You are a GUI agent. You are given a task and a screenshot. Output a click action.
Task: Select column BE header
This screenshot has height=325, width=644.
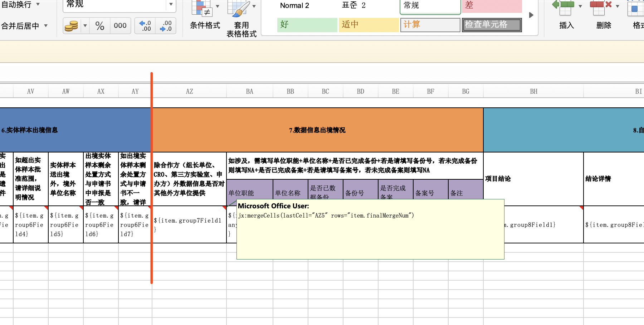click(396, 91)
